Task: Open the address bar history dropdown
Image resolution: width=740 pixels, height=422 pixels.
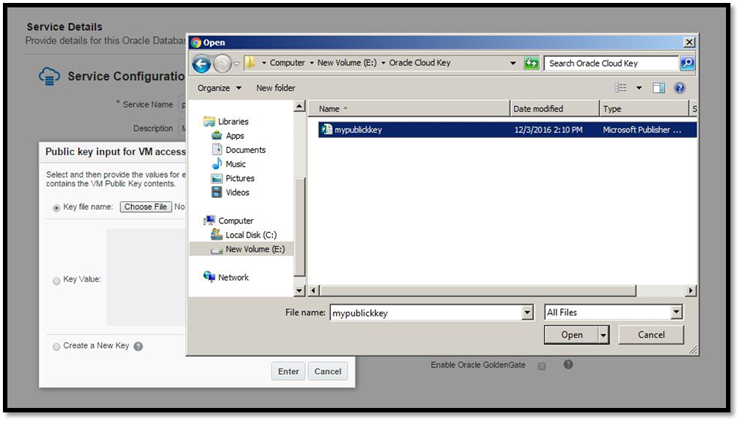Action: (x=513, y=63)
